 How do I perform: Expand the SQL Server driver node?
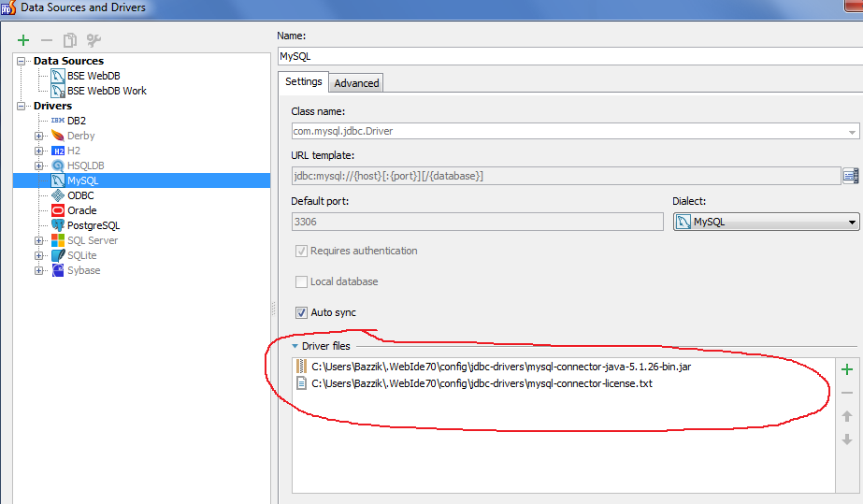[x=38, y=240]
